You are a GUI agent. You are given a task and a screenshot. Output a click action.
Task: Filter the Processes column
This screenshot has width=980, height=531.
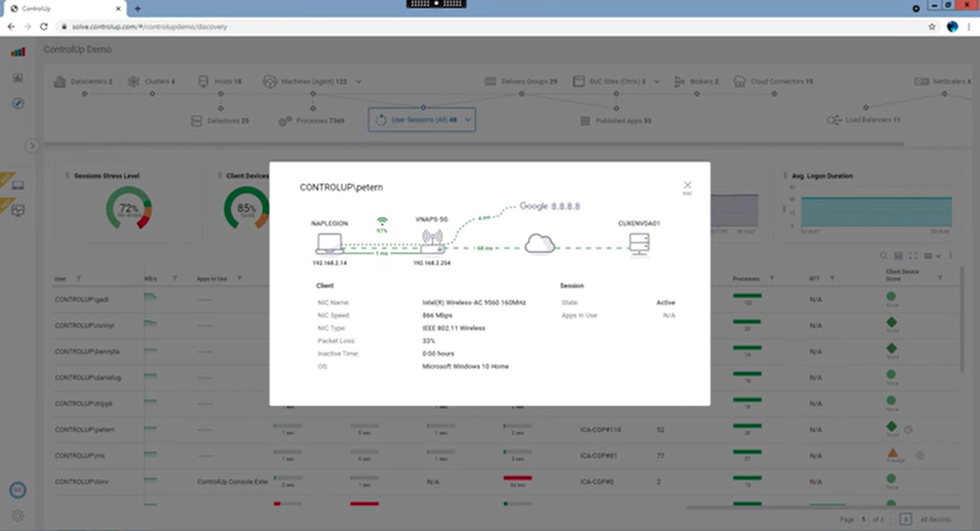click(771, 278)
